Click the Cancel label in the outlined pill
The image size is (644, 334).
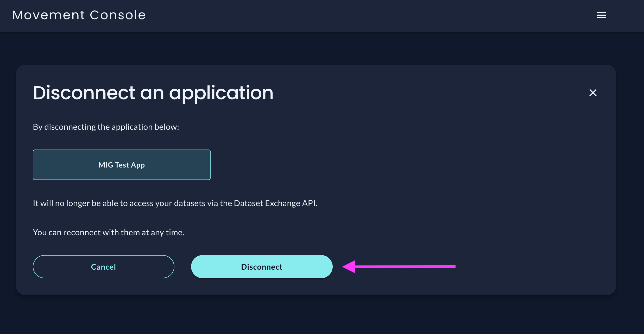point(103,267)
